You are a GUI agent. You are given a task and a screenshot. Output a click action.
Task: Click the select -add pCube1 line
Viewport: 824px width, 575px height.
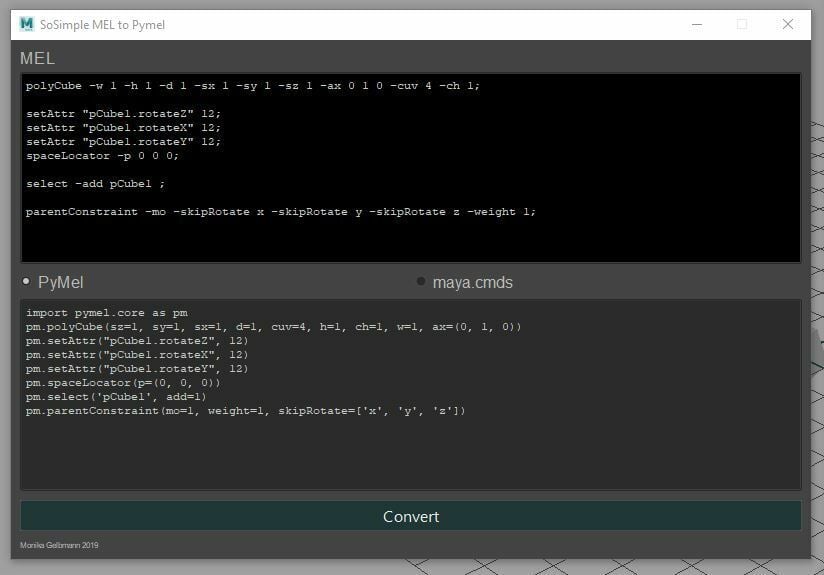[x=95, y=184]
